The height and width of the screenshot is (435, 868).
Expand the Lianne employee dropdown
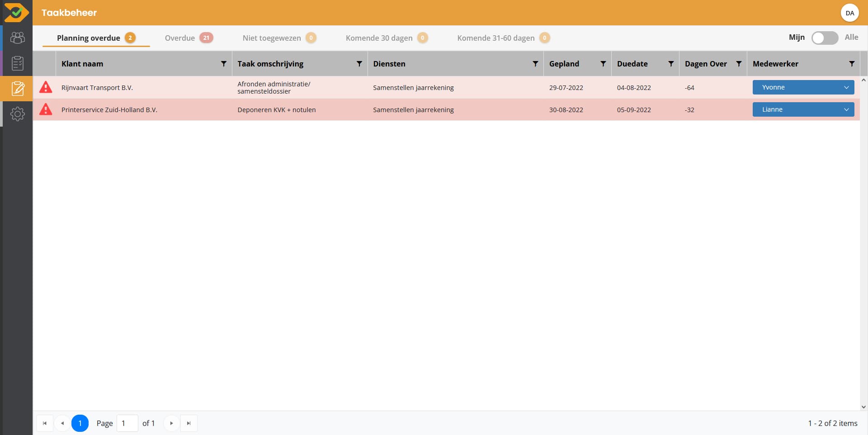(803, 109)
